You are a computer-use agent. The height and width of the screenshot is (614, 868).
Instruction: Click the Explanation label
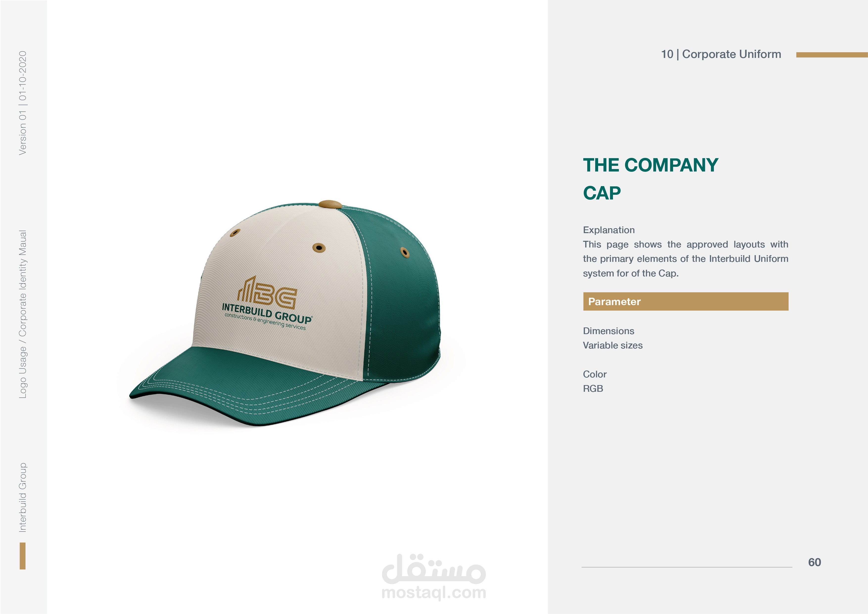(x=609, y=230)
